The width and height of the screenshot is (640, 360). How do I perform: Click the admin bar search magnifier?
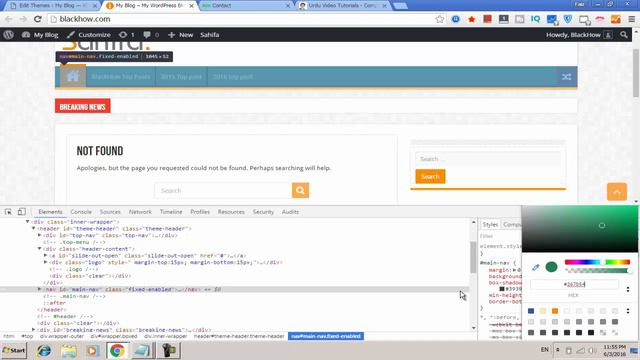coord(624,35)
